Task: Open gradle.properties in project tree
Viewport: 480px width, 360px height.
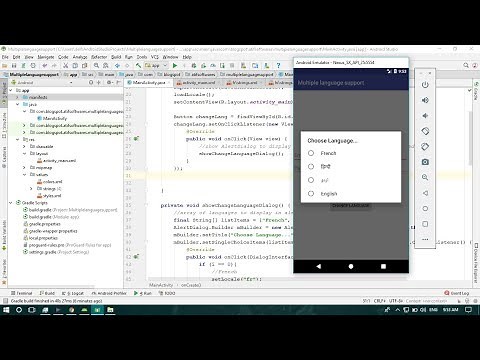Action: pos(42,224)
